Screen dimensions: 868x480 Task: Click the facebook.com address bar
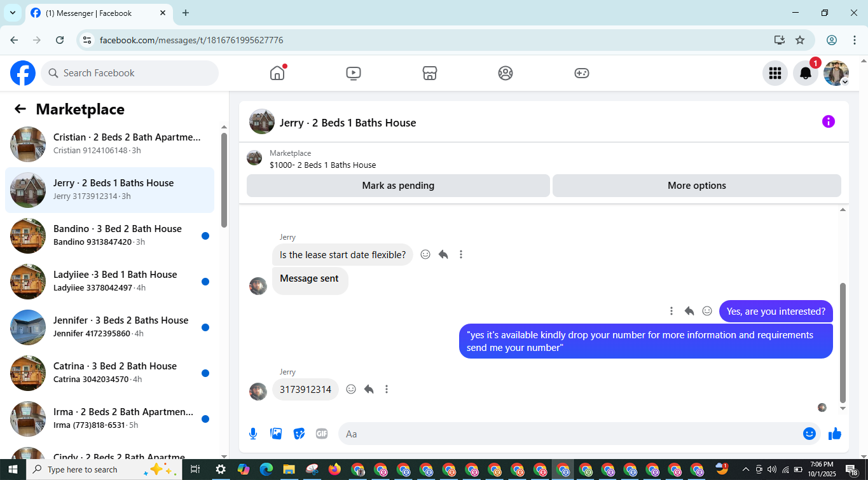click(x=431, y=40)
